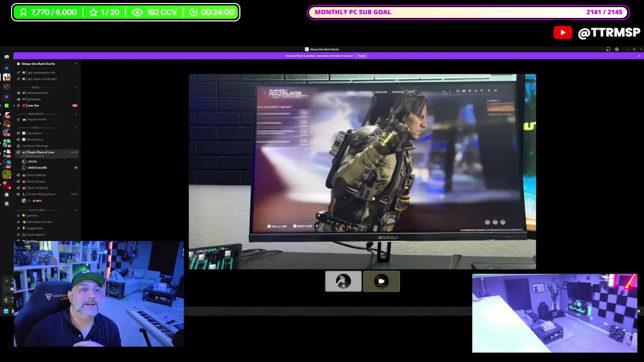This screenshot has height=362, width=644.
Task: Add a channel to the NEWS category
Action: 76,87
